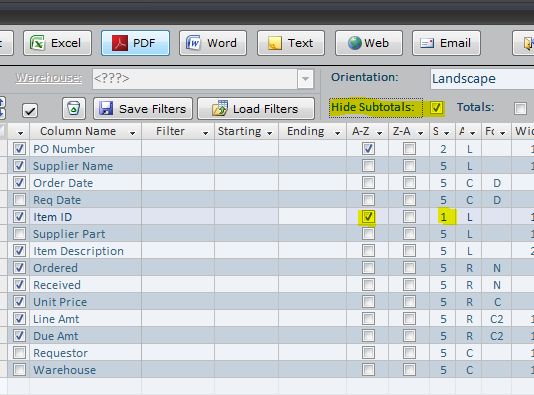
Task: Click the Warehouse label link
Action: [x=49, y=78]
